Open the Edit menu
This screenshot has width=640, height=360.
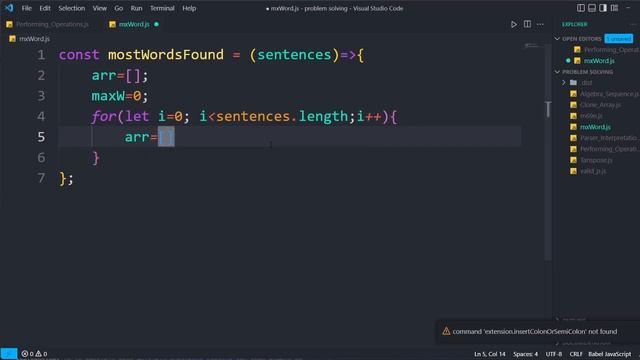click(x=45, y=8)
